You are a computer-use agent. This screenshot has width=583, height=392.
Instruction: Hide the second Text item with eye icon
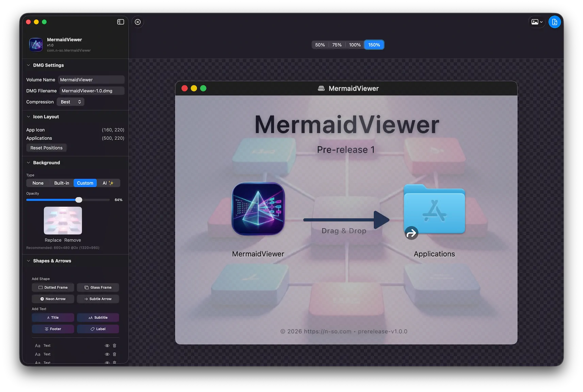107,354
